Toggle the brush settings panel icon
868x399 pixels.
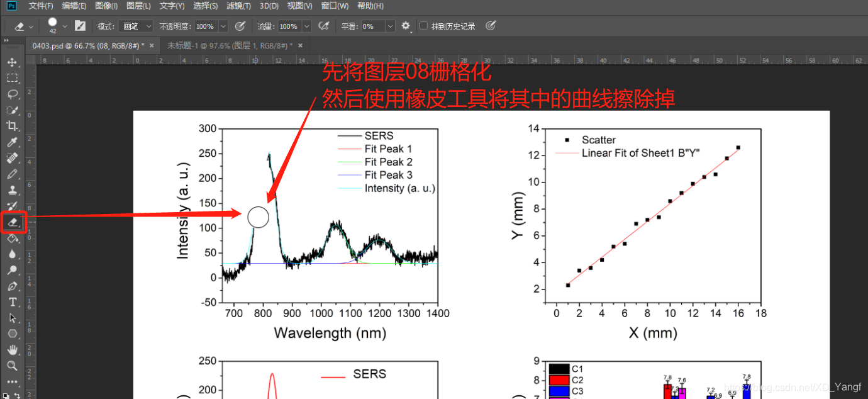[80, 26]
